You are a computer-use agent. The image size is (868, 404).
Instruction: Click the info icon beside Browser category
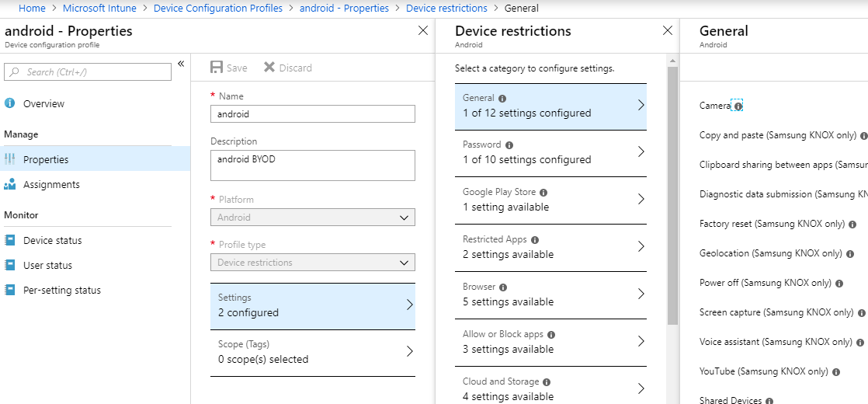[x=503, y=287]
